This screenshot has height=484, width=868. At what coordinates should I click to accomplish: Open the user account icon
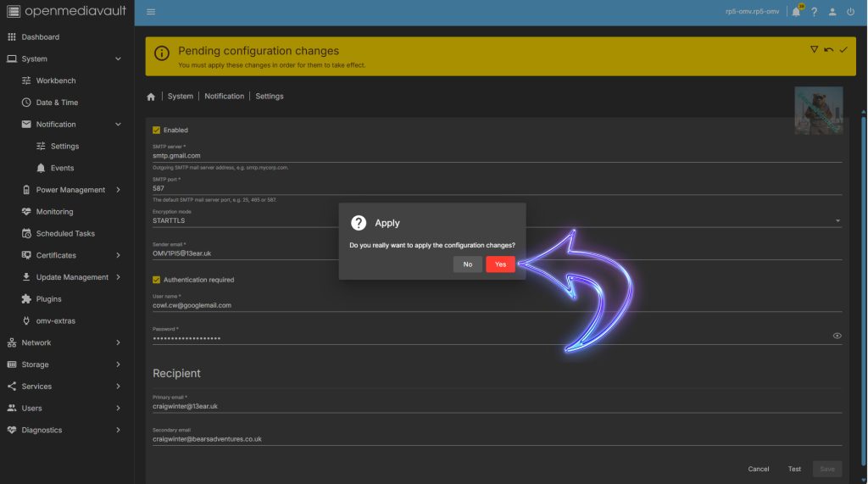832,12
